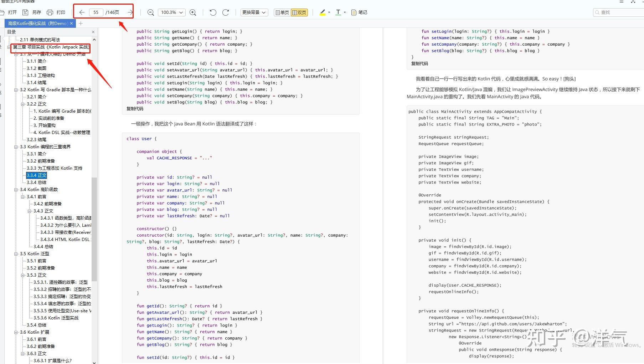The width and height of the screenshot is (644, 364).
Task: Open the 更换背景 background dropdown
Action: click(254, 12)
